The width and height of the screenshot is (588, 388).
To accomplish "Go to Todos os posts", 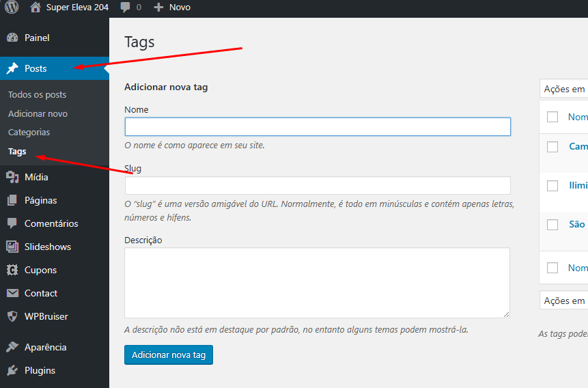I will pos(38,94).
